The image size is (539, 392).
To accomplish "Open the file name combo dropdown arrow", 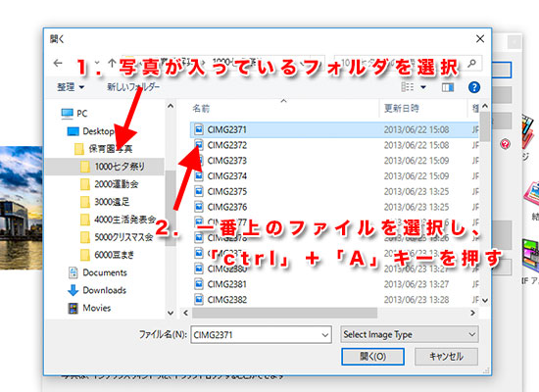I will 324,335.
